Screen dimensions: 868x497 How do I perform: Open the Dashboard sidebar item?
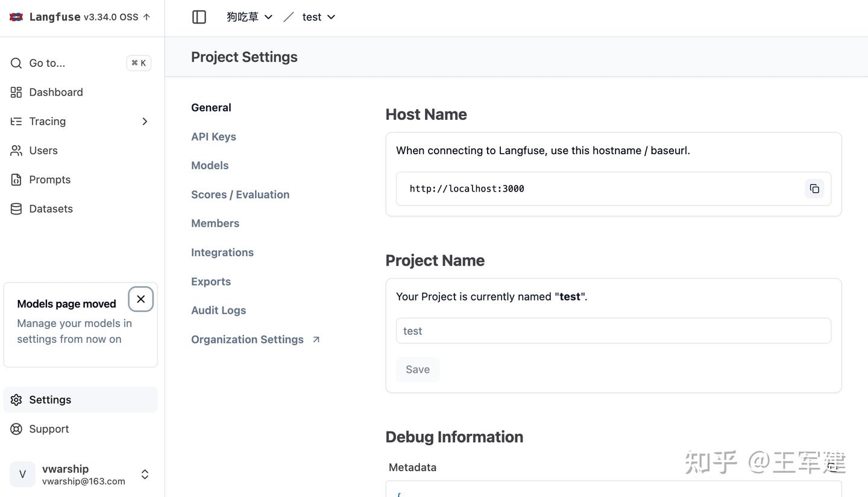point(55,92)
